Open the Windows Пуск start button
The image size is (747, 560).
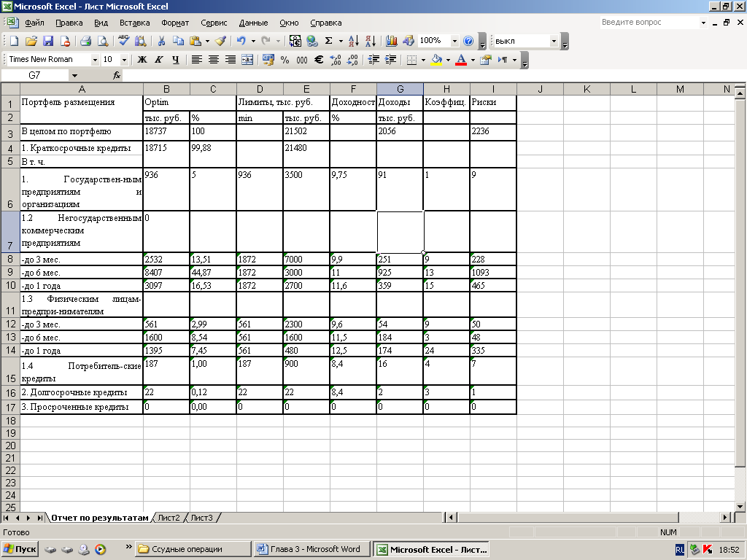(x=20, y=549)
